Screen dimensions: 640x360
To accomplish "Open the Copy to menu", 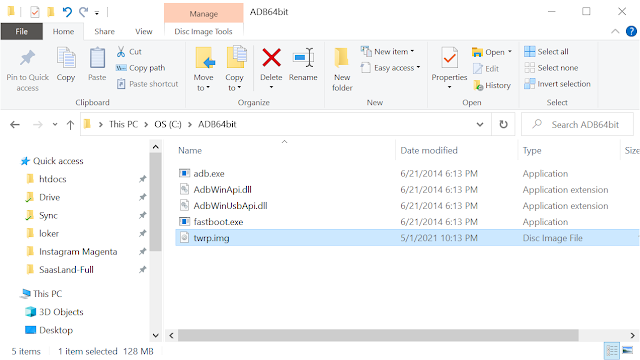I will pos(234,69).
